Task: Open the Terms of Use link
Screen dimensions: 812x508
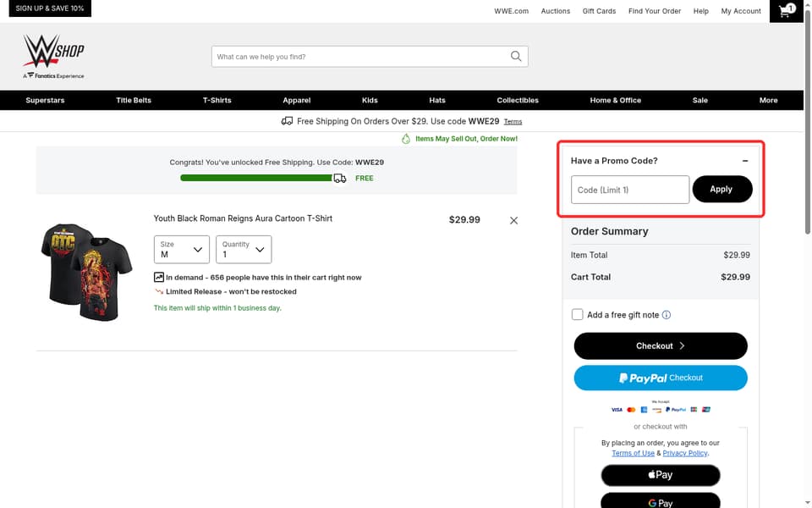Action: pos(633,453)
